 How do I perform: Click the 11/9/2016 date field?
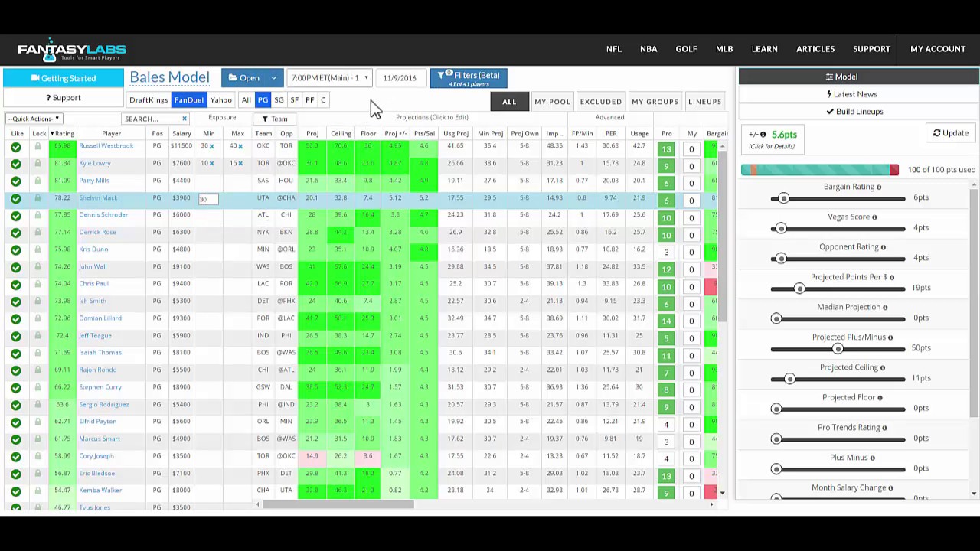click(x=400, y=78)
